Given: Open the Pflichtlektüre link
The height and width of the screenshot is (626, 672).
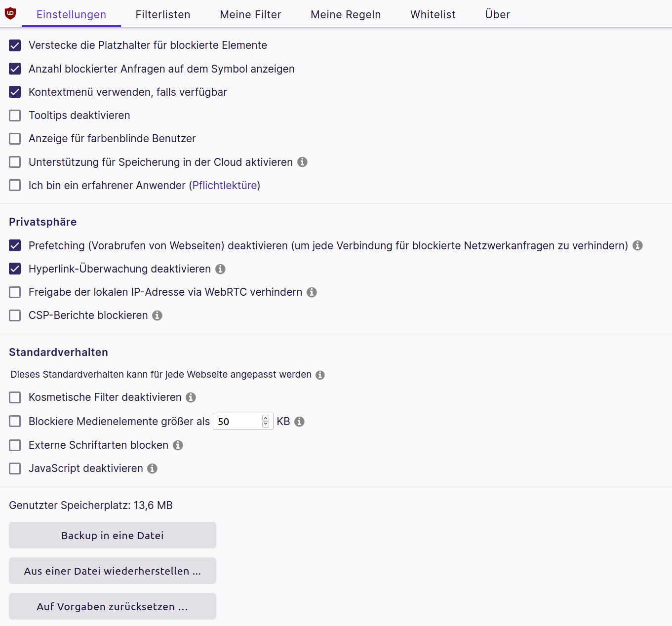Looking at the screenshot, I should point(225,186).
